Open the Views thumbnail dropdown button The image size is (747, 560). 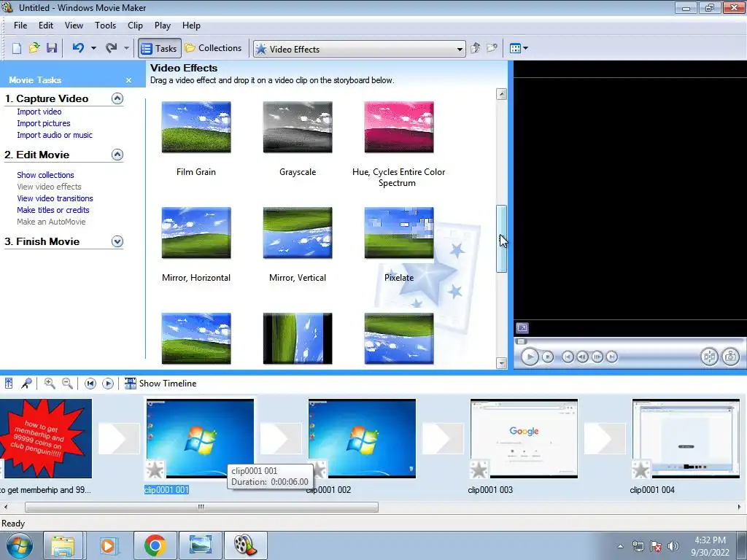519,48
